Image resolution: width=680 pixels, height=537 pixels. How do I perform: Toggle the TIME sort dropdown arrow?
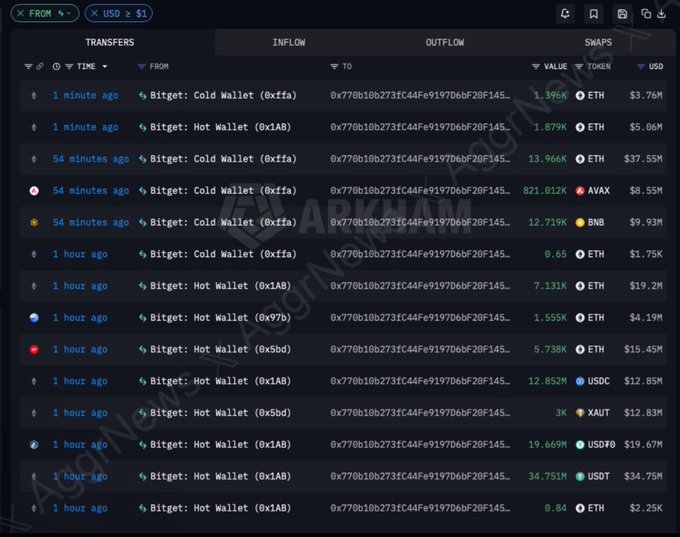pos(105,66)
